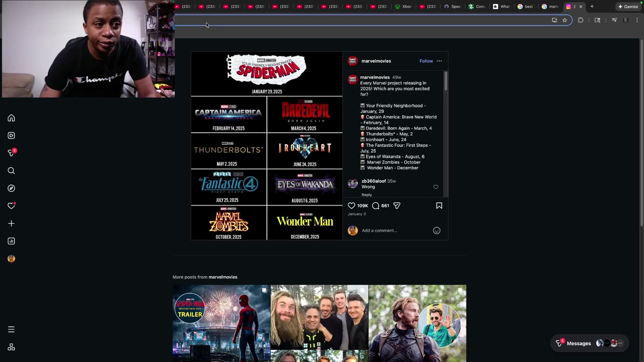Switch to the 'What' tab
Image resolution: width=644 pixels, height=362 pixels.
click(x=501, y=7)
